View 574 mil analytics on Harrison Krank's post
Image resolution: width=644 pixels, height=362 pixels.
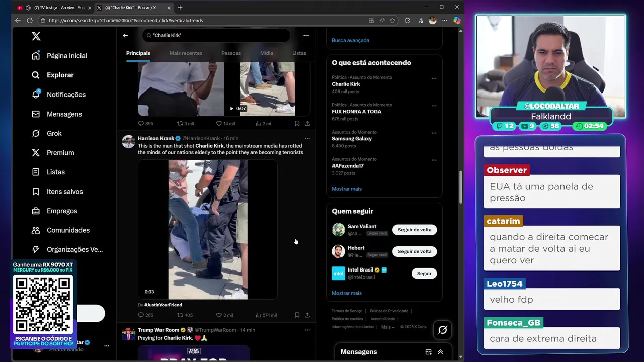coord(266,315)
